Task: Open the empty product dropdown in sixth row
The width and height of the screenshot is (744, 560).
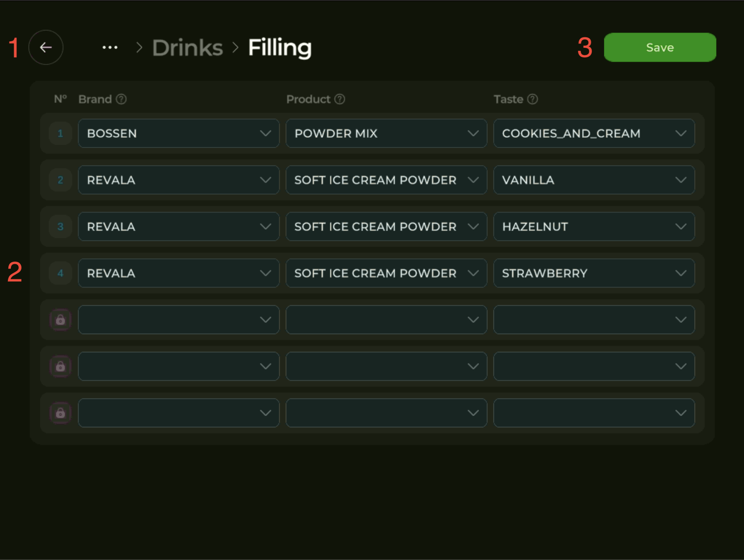Action: [386, 366]
